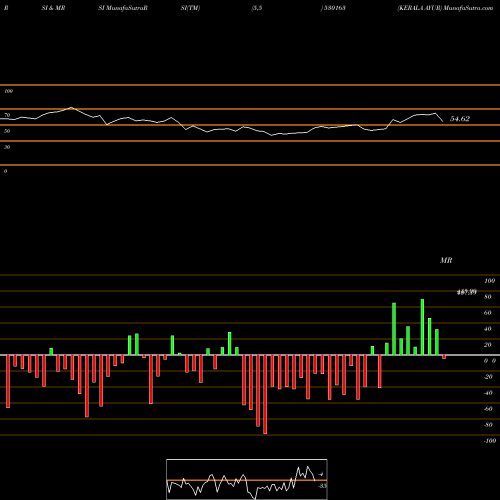500x500 pixels.
Task: Open the mini overview chart thumbnail
Action: coord(247,479)
